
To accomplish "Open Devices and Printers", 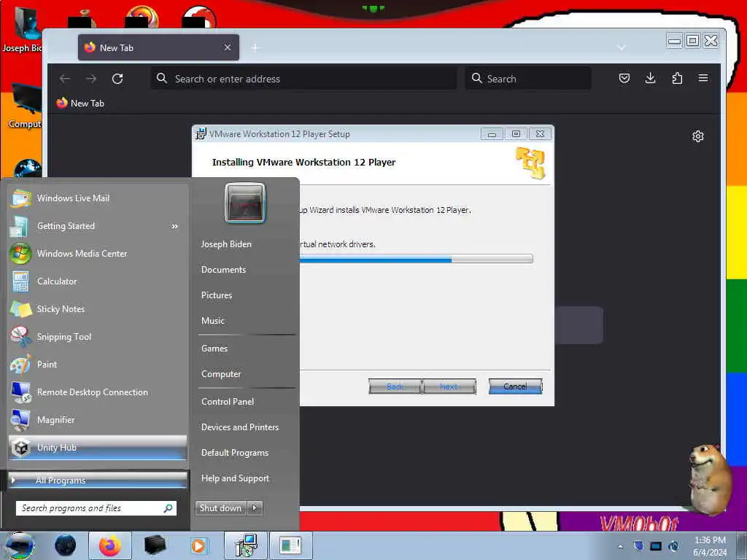I will coord(239,427).
